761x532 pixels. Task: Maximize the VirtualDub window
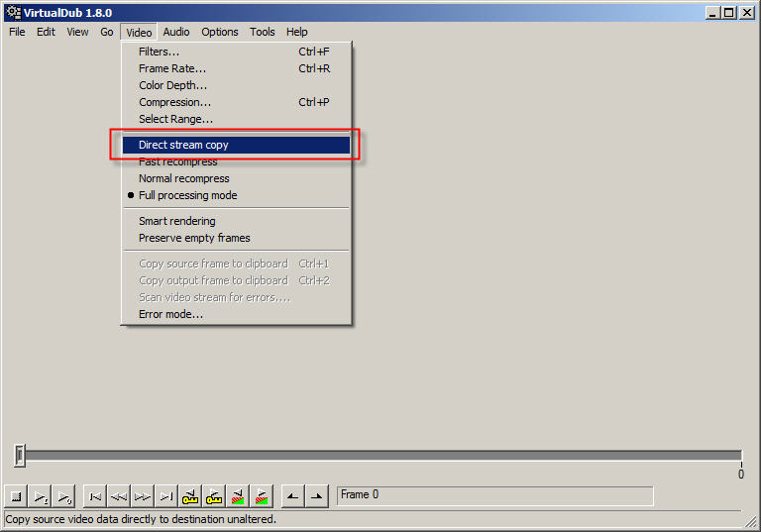click(729, 13)
